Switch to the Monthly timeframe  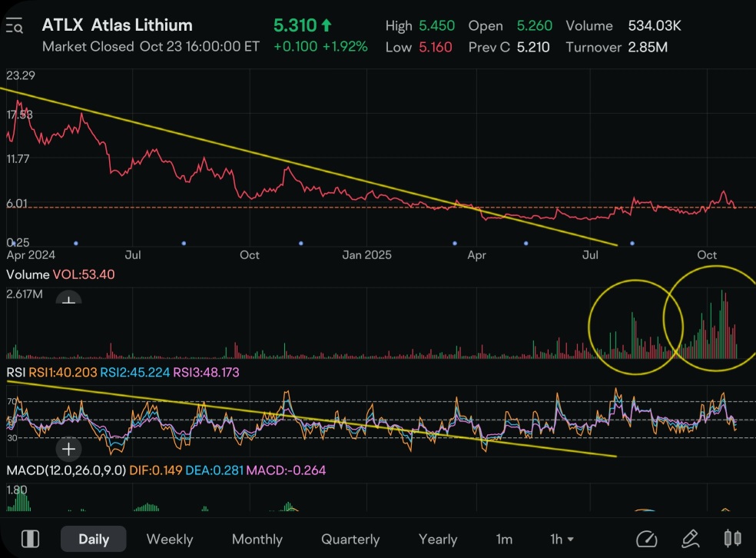click(257, 539)
